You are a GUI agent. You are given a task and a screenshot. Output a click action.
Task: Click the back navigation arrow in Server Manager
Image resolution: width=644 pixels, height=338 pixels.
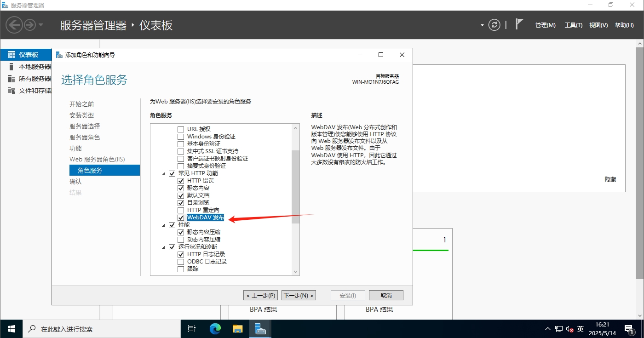coord(14,25)
